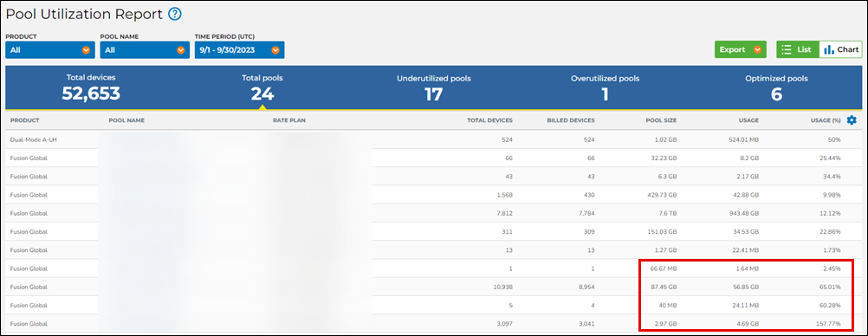Open the Product filter dropdown
Viewport: 868px width, 336px height.
pos(50,50)
